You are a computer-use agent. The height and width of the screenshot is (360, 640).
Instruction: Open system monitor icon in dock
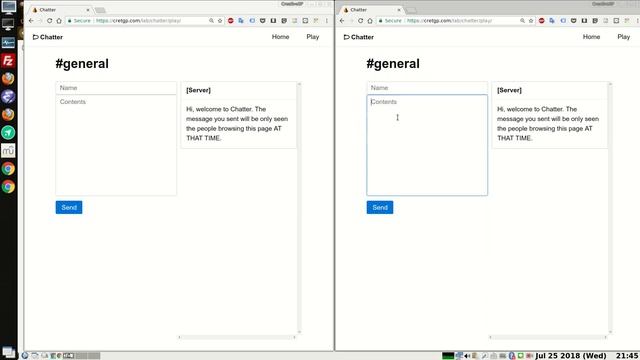click(8, 42)
